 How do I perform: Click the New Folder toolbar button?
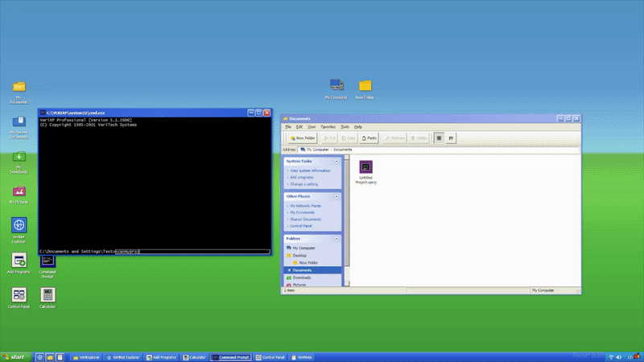(303, 138)
